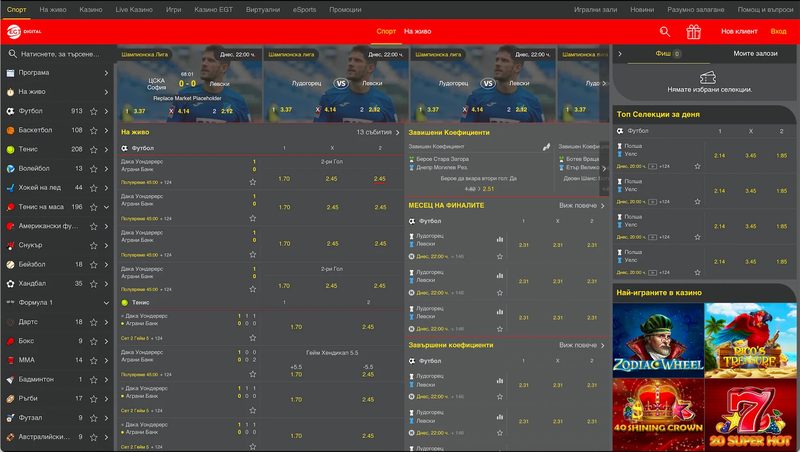Image resolution: width=800 pixels, height=452 pixels.
Task: Expand the На живо sidebar chevron
Action: click(106, 92)
